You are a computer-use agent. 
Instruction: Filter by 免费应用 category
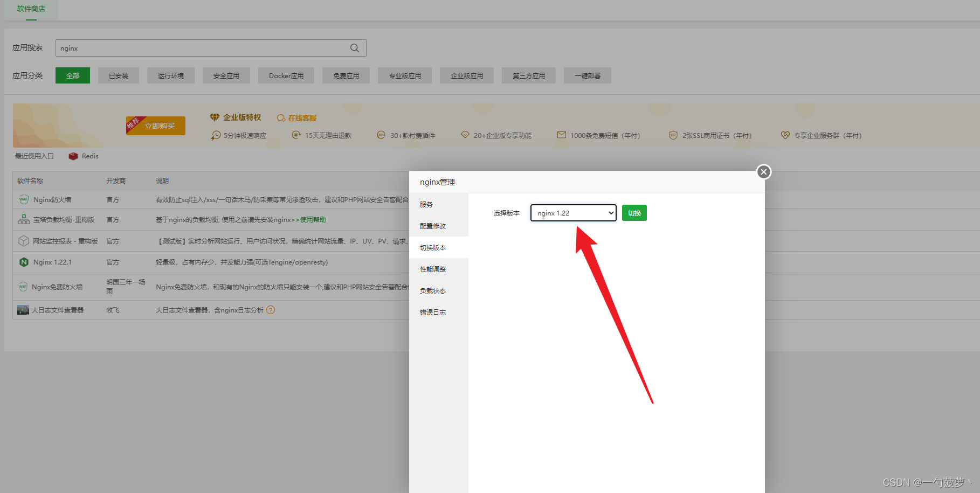click(346, 75)
